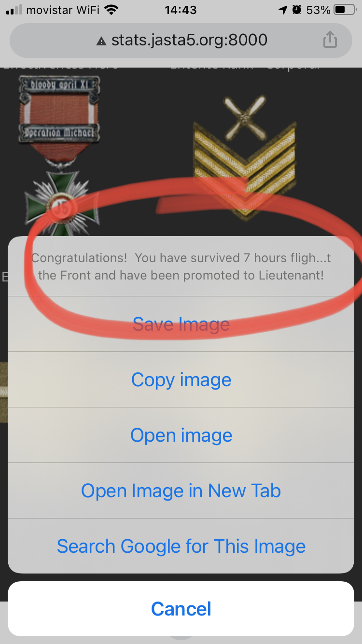Choose Copy image option

click(x=181, y=379)
